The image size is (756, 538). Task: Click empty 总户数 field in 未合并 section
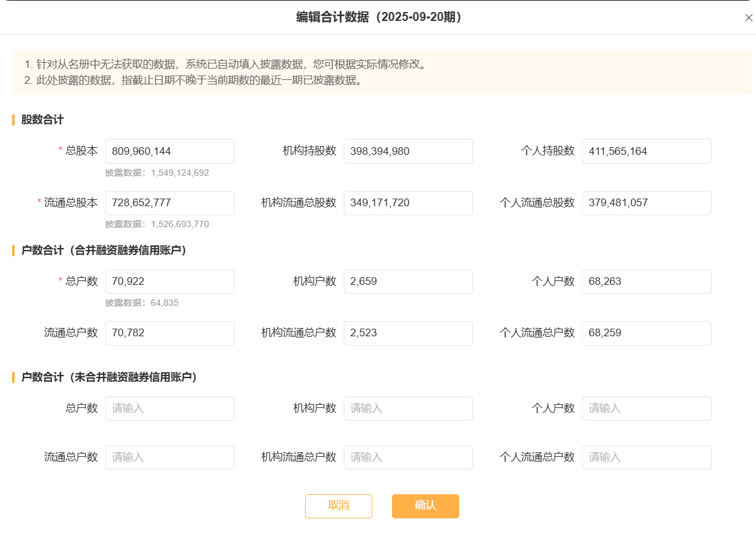pos(170,409)
